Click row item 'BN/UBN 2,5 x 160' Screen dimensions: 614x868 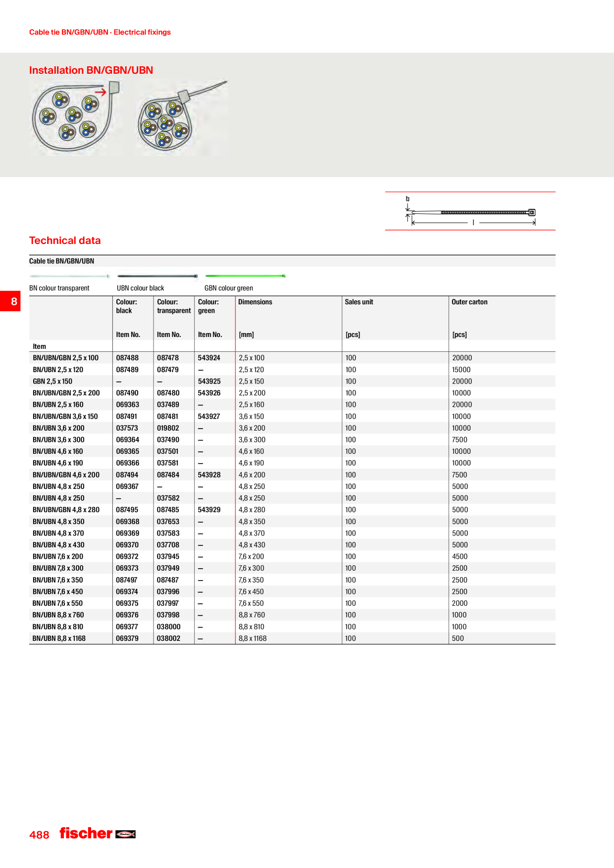pyautogui.click(x=58, y=405)
